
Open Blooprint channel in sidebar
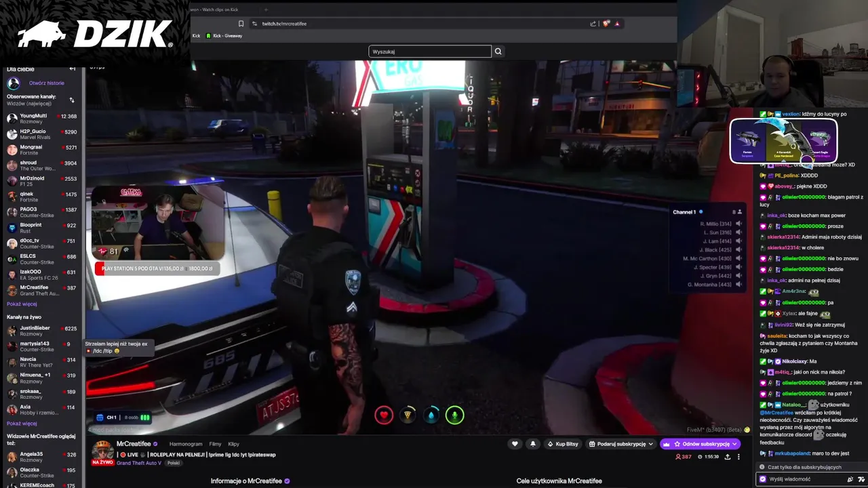pyautogui.click(x=41, y=228)
